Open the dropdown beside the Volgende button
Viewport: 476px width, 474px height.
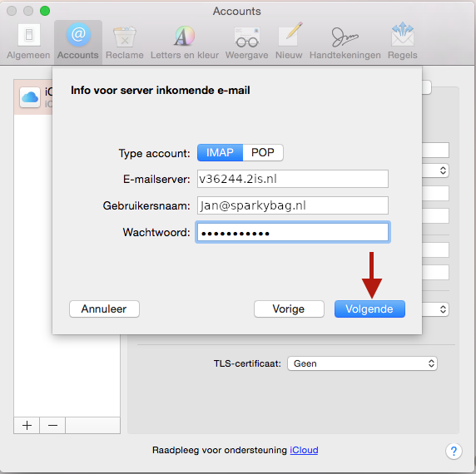pos(436,309)
